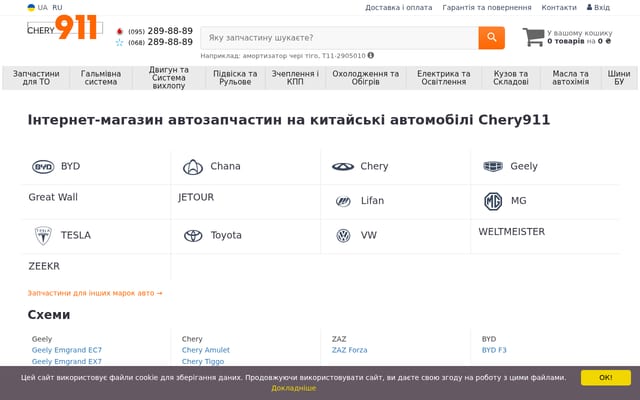This screenshot has height=400, width=640.
Task: Open Охолодження та Обігрів menu
Action: tap(365, 78)
